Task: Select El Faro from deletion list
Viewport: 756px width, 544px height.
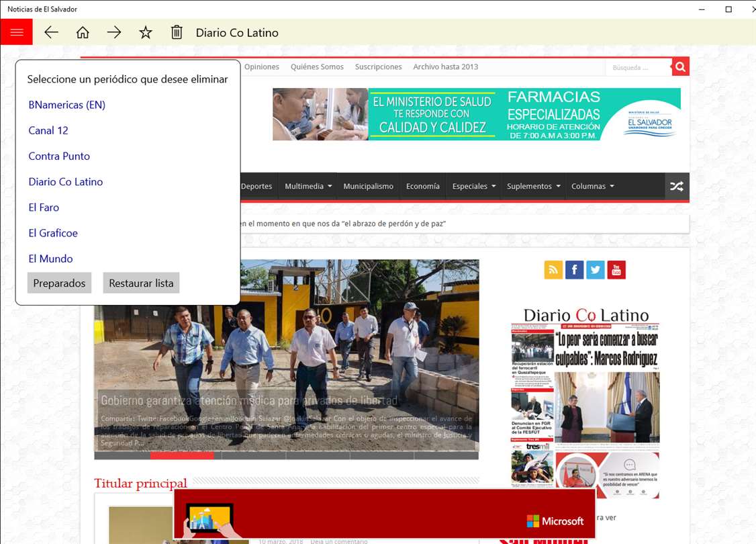Action: pyautogui.click(x=44, y=208)
